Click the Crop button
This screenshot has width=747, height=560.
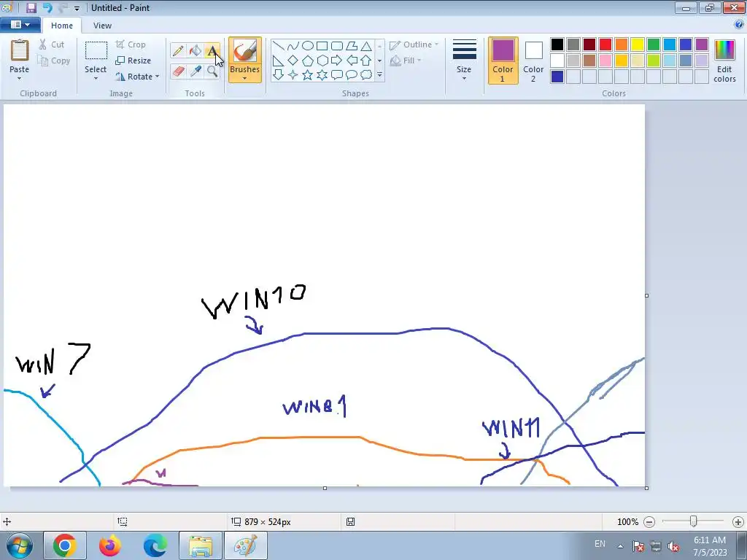[x=131, y=44]
